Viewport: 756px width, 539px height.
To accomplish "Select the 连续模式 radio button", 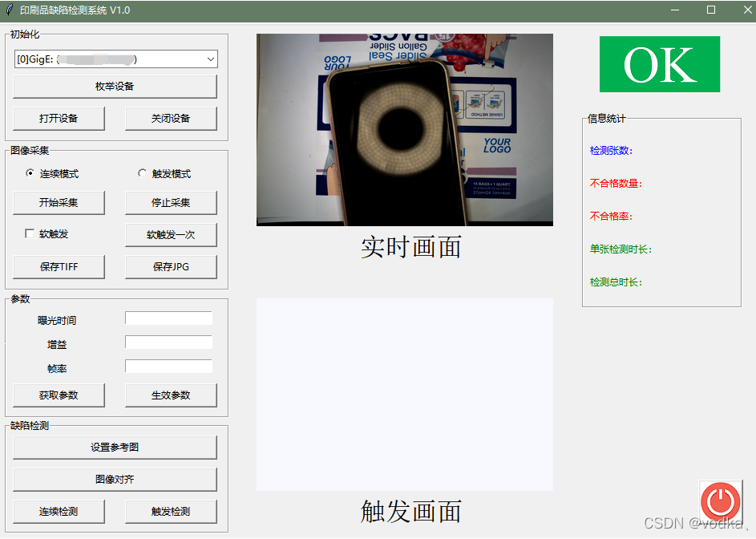I will coord(29,173).
